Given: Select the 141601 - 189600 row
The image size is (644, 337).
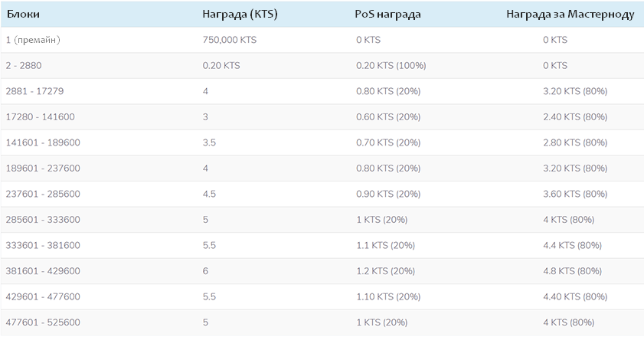Looking at the screenshot, I should click(322, 142).
